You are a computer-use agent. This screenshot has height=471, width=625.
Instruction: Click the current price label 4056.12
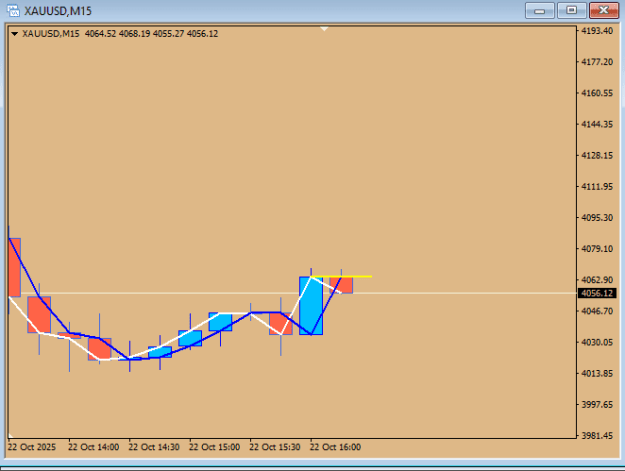[x=597, y=293]
